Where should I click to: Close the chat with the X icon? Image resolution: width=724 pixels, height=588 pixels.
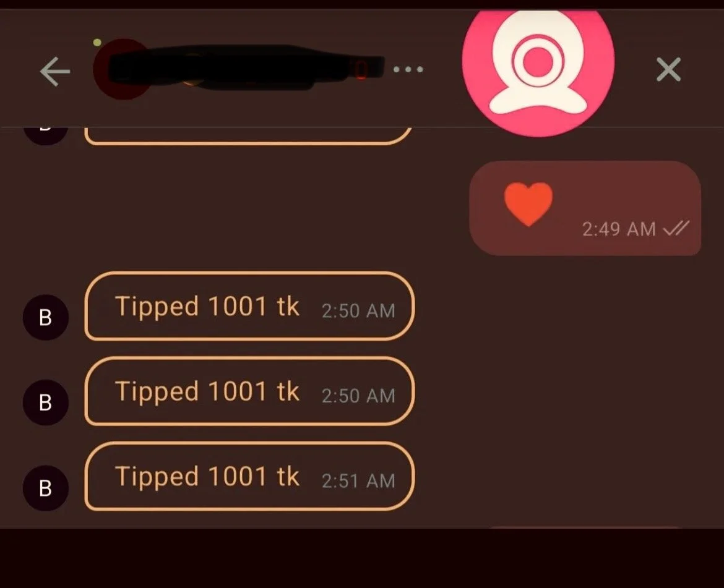tap(668, 70)
